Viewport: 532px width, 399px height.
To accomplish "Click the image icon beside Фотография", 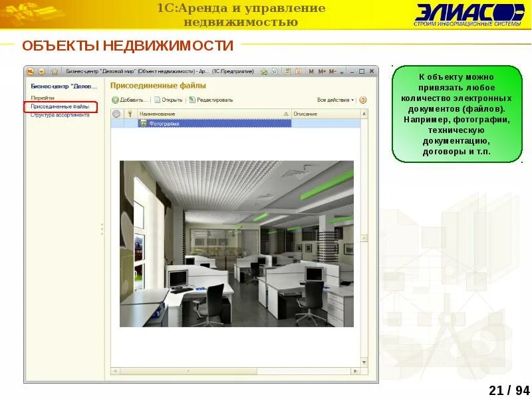I will click(144, 124).
